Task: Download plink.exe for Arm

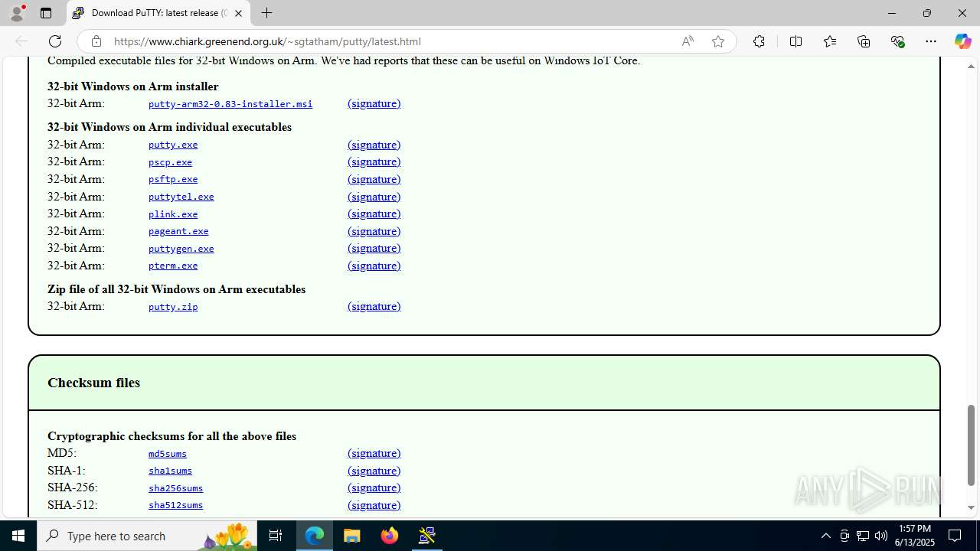Action: [173, 214]
